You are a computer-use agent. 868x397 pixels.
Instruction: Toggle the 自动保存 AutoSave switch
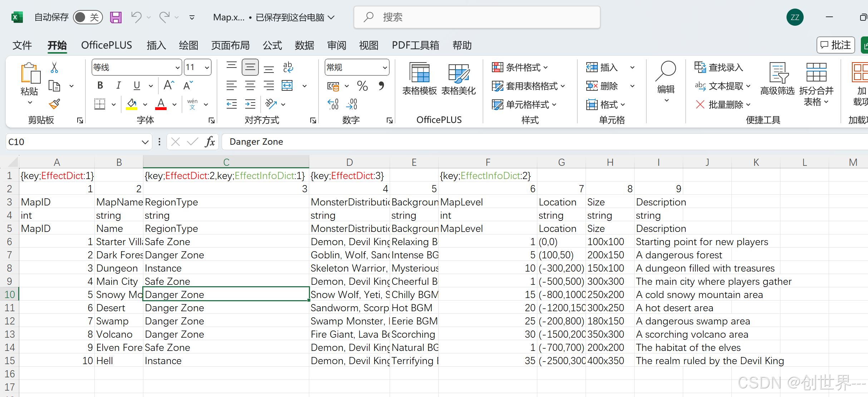tap(88, 17)
